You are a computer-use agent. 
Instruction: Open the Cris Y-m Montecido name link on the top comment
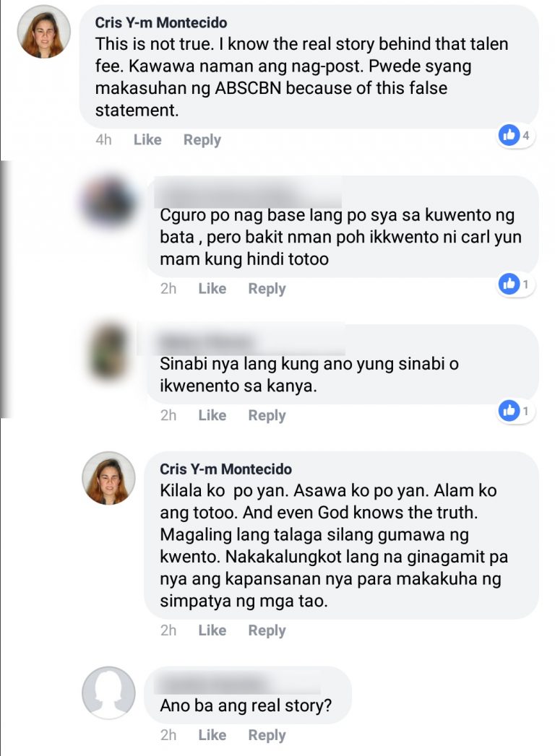[160, 22]
